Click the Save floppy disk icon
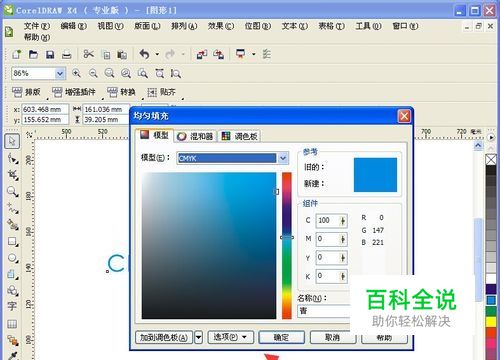 (x=50, y=54)
